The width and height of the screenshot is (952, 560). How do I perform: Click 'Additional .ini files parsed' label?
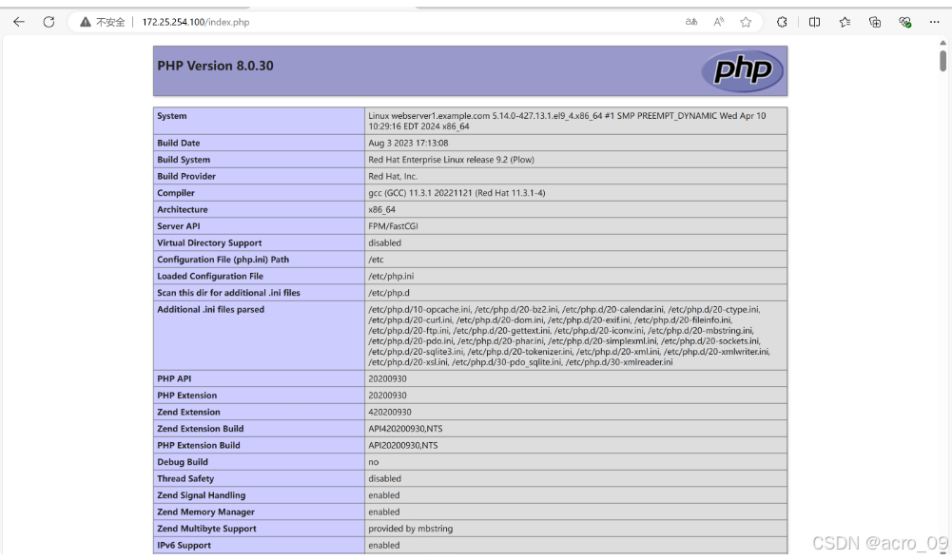click(x=211, y=309)
